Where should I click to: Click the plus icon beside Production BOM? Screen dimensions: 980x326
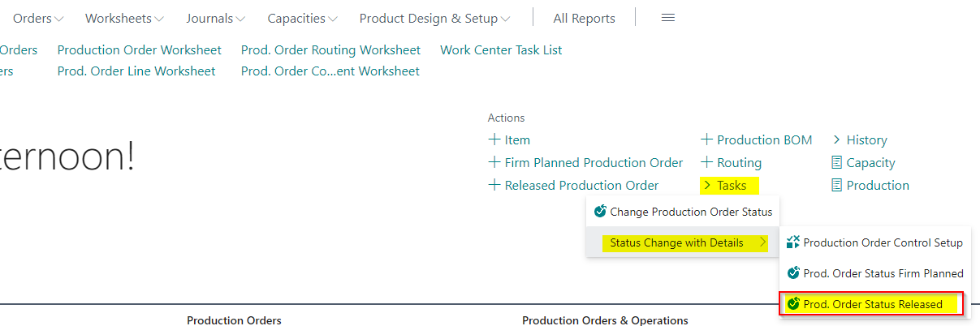706,139
